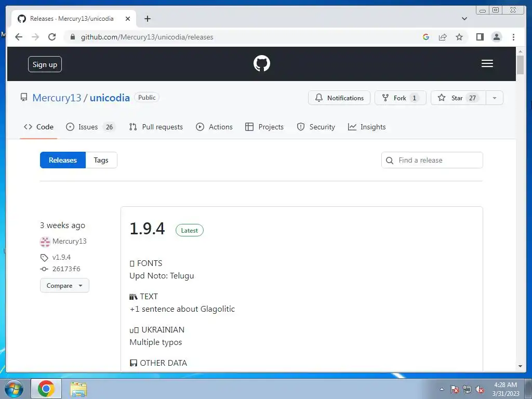The image size is (532, 399).
Task: Close the Releases browser tab
Action: pyautogui.click(x=128, y=19)
